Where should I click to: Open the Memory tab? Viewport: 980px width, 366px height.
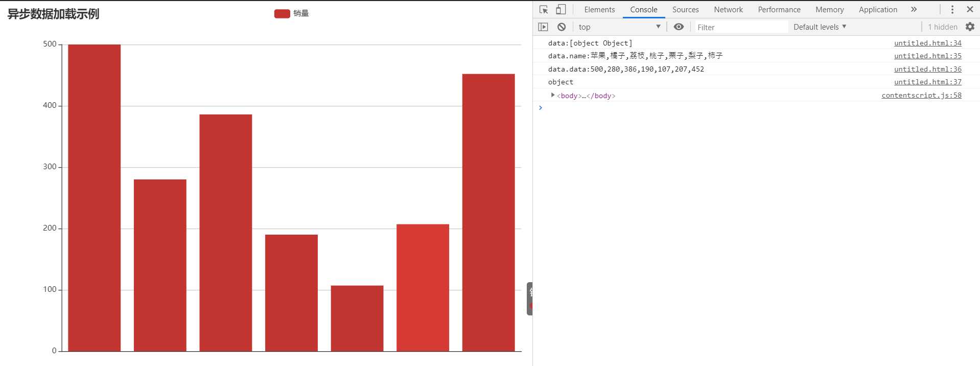click(x=829, y=10)
